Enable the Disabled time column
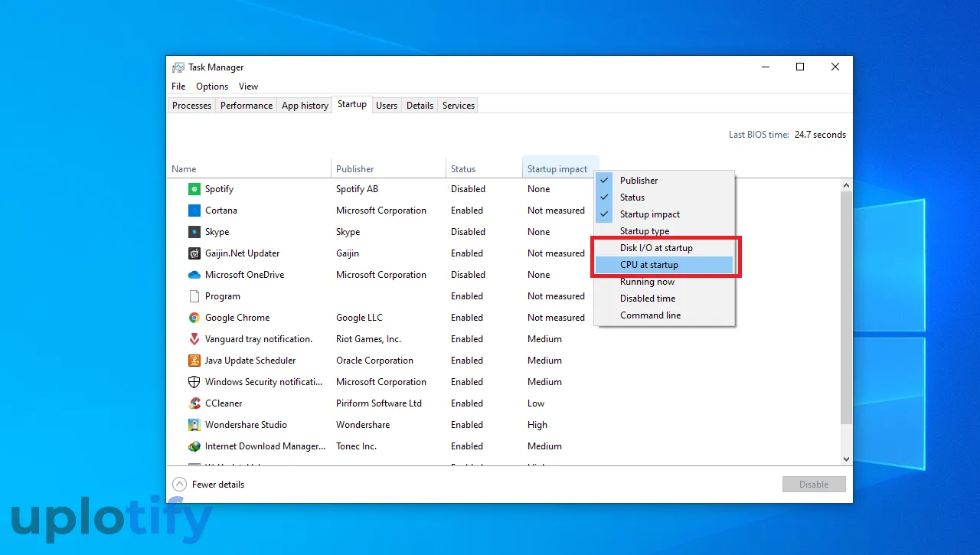Image resolution: width=980 pixels, height=555 pixels. (x=665, y=299)
